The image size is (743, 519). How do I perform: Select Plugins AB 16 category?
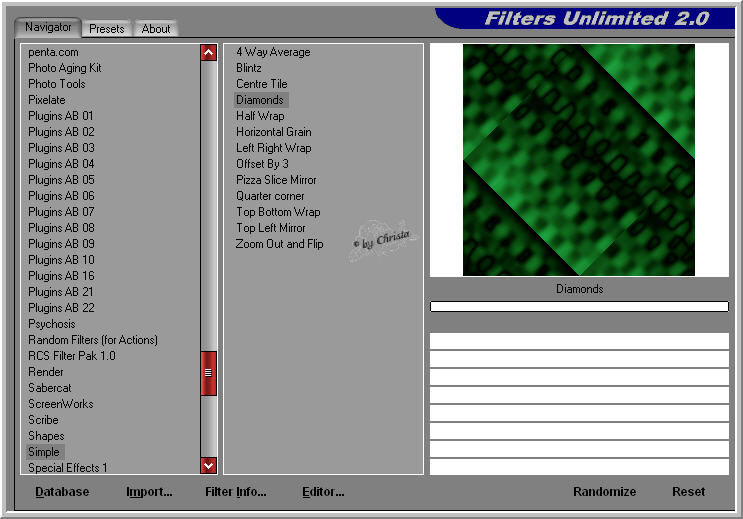point(61,276)
